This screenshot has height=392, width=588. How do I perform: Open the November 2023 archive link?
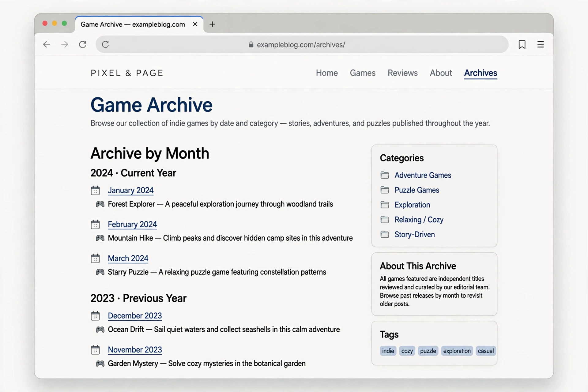[x=135, y=350]
